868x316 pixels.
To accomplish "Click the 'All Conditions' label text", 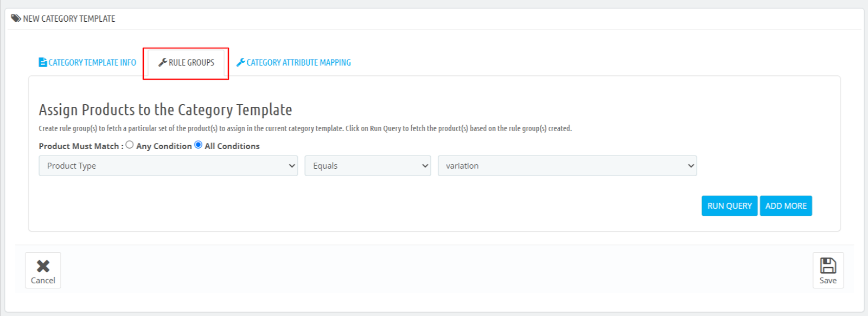I will [x=232, y=146].
